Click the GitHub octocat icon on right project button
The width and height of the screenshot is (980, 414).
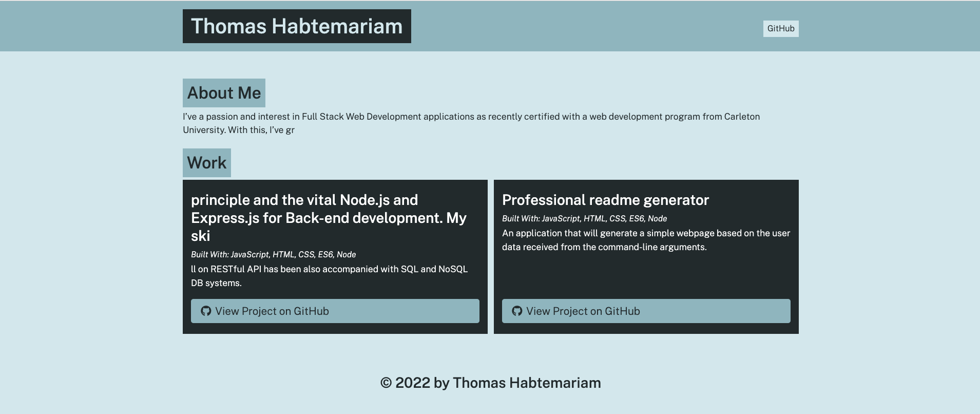click(x=517, y=311)
